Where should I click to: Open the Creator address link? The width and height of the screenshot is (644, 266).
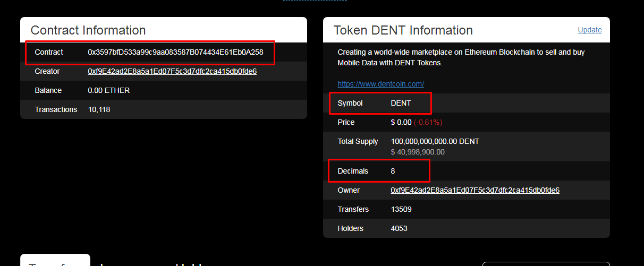(172, 71)
